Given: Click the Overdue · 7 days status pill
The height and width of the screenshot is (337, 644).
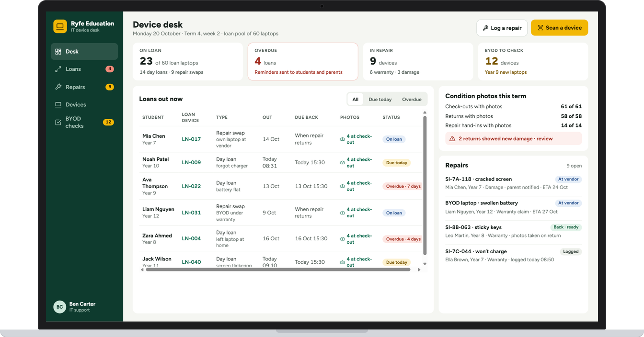Looking at the screenshot, I should click(402, 186).
